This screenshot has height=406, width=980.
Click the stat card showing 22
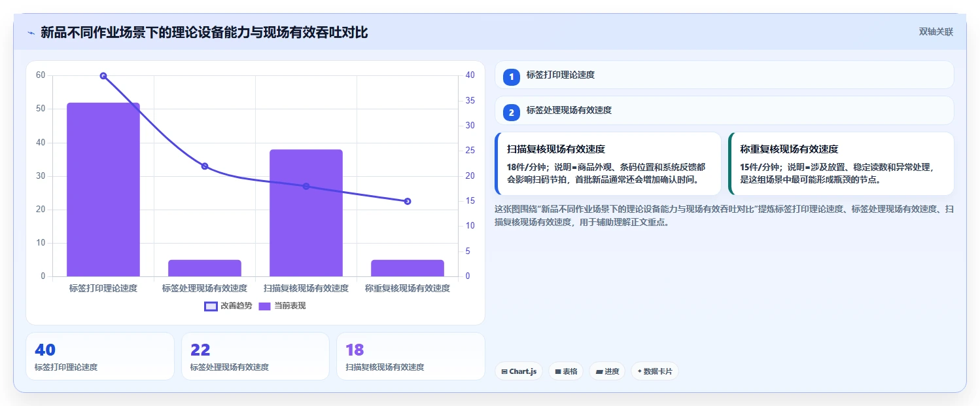[x=255, y=356]
